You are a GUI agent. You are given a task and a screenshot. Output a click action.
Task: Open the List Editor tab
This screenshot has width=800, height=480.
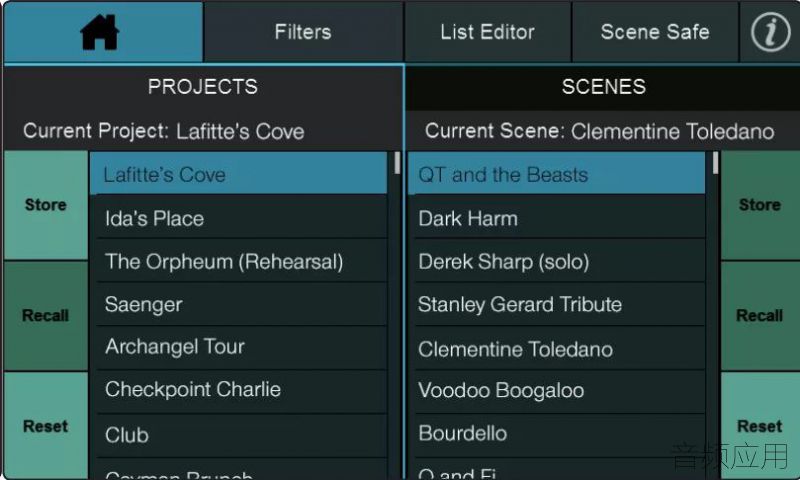click(488, 32)
